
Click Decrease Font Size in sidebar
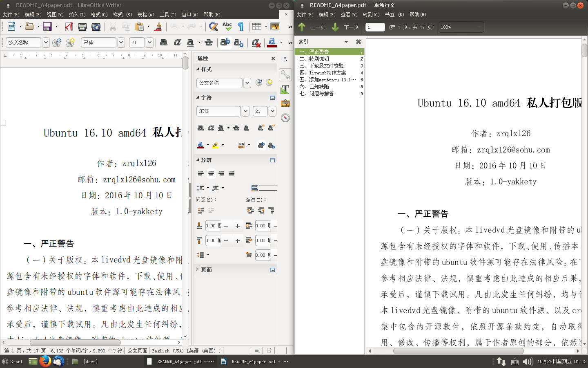(271, 128)
